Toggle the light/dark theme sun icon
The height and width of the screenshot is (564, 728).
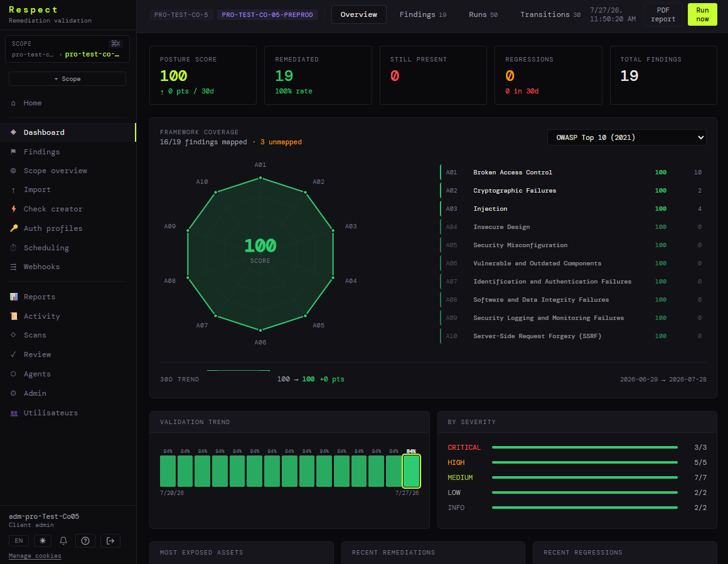point(43,541)
